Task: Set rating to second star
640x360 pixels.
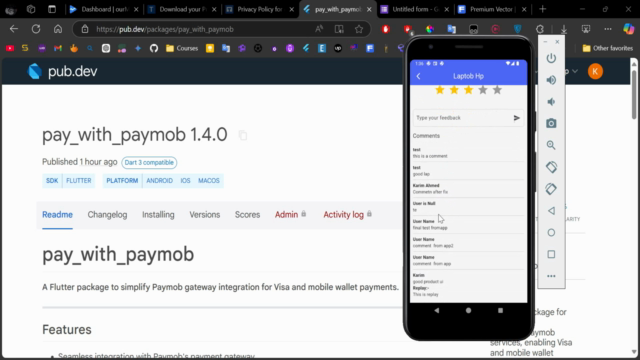Action: tap(454, 90)
